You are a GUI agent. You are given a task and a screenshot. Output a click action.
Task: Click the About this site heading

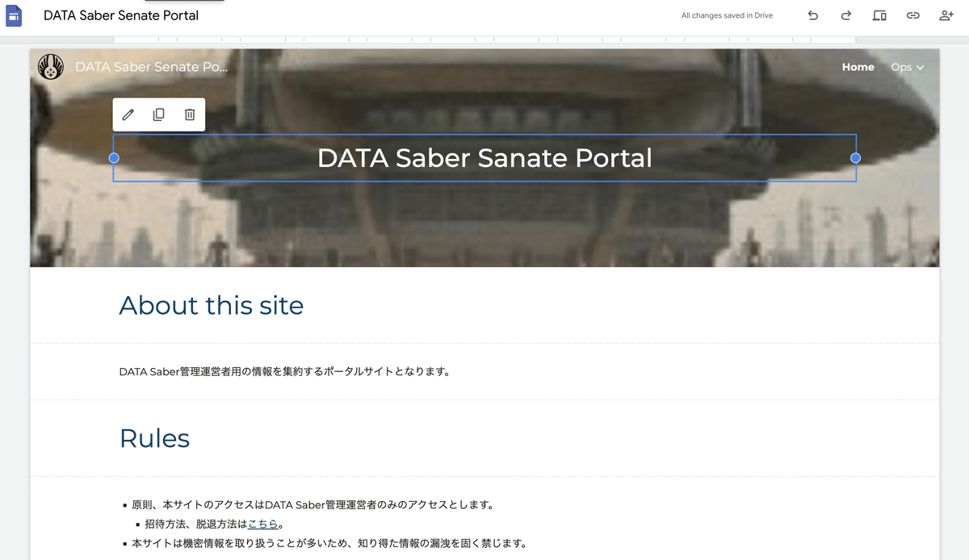point(212,306)
